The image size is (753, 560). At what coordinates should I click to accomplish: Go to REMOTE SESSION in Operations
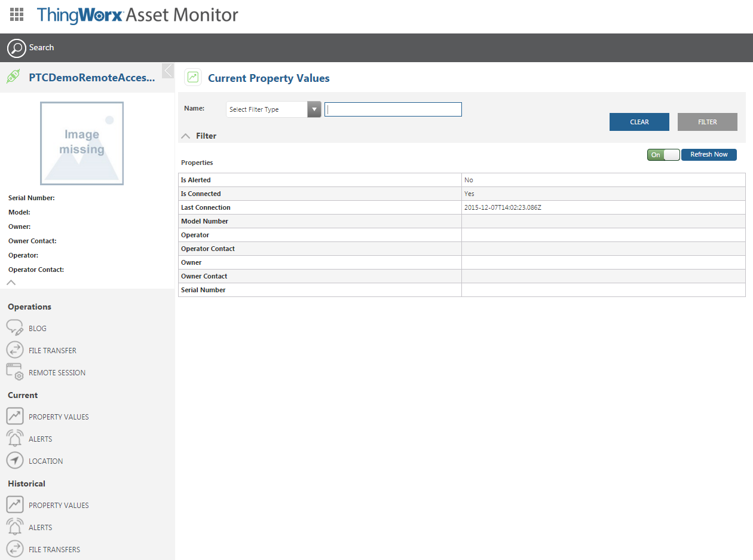pyautogui.click(x=57, y=372)
